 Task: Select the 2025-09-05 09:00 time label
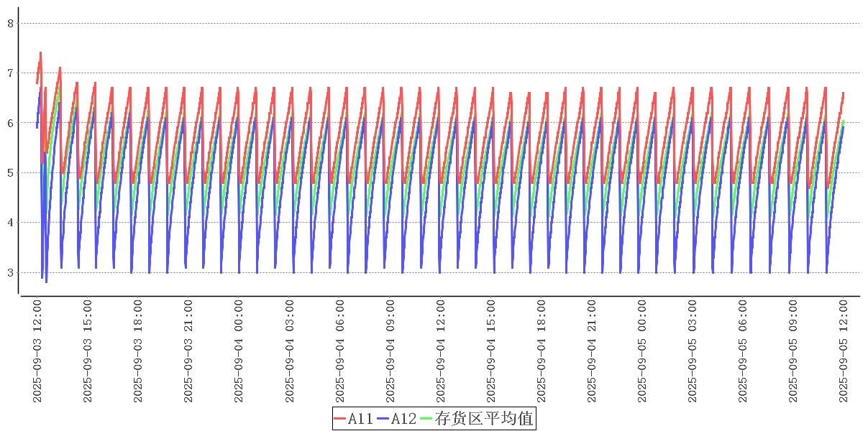pos(794,351)
